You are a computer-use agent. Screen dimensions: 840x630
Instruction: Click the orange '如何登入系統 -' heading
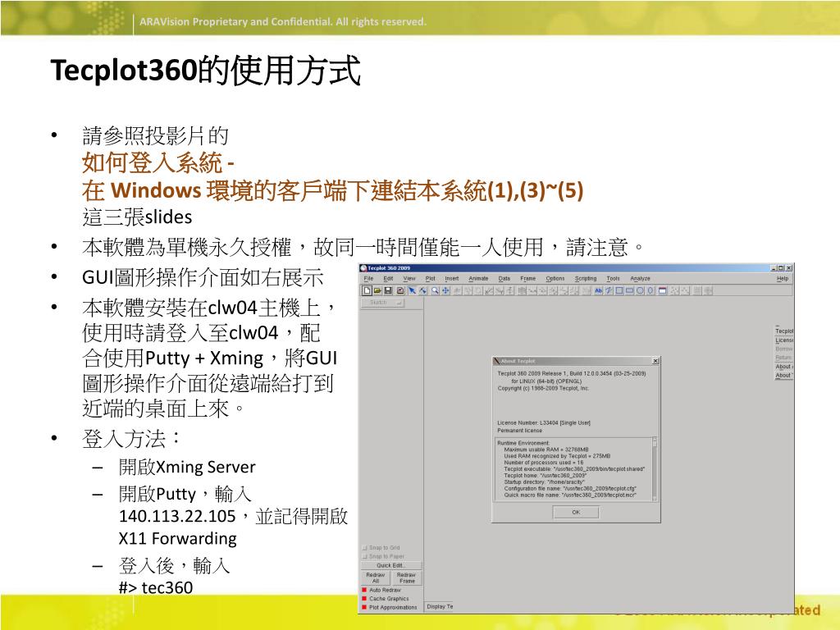pyautogui.click(x=157, y=163)
